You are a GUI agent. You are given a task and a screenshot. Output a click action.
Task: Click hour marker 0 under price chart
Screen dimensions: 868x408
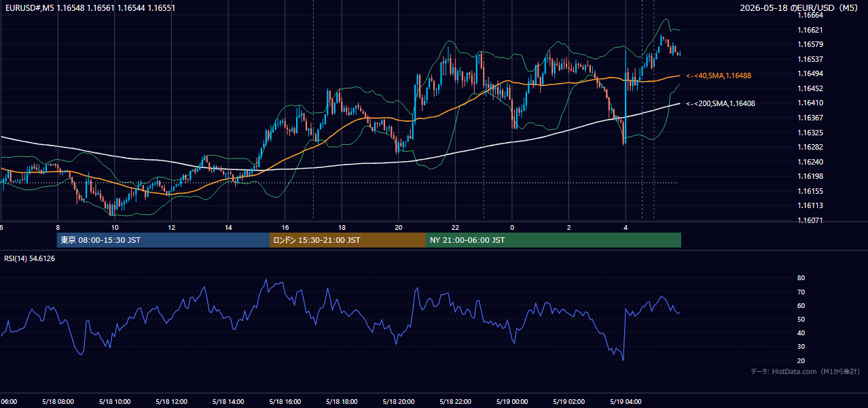[x=512, y=228]
